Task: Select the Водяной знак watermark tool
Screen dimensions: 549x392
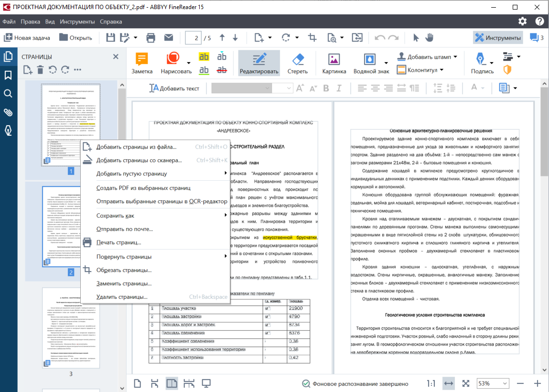Action: pyautogui.click(x=369, y=63)
